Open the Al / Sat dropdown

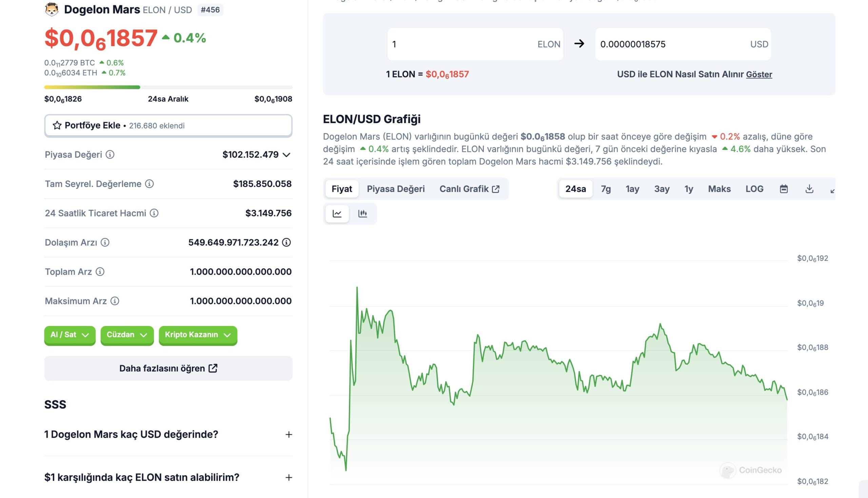click(x=70, y=335)
